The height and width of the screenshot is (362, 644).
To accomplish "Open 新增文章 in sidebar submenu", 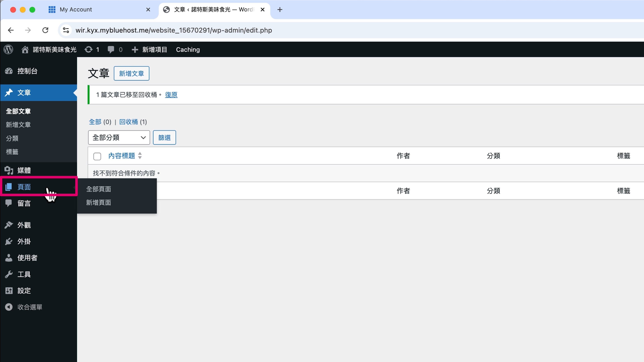I will pos(18,125).
